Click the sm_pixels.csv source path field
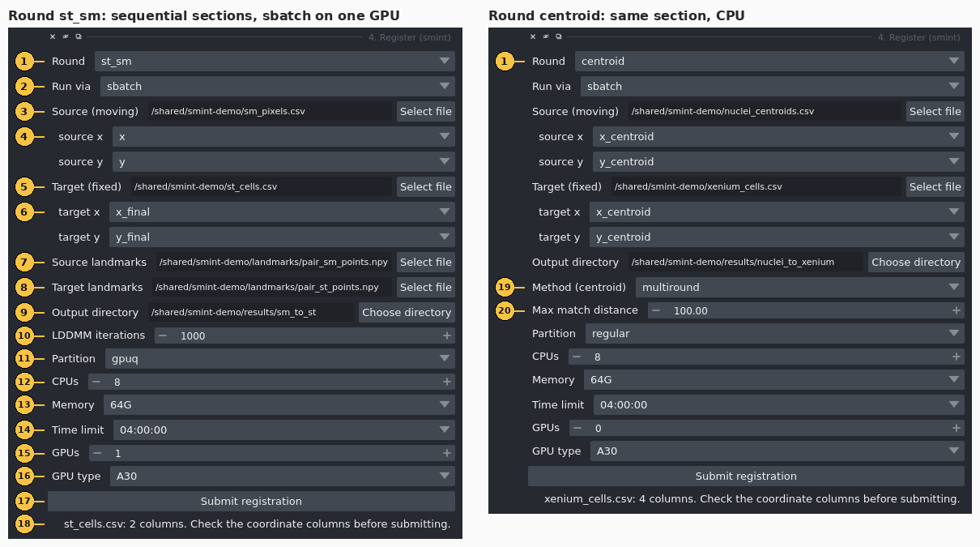Viewport: 980px width, 547px height. [269, 111]
